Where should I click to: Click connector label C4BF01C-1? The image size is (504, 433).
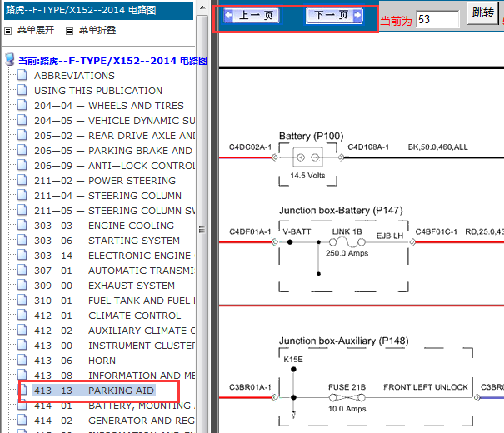click(436, 232)
